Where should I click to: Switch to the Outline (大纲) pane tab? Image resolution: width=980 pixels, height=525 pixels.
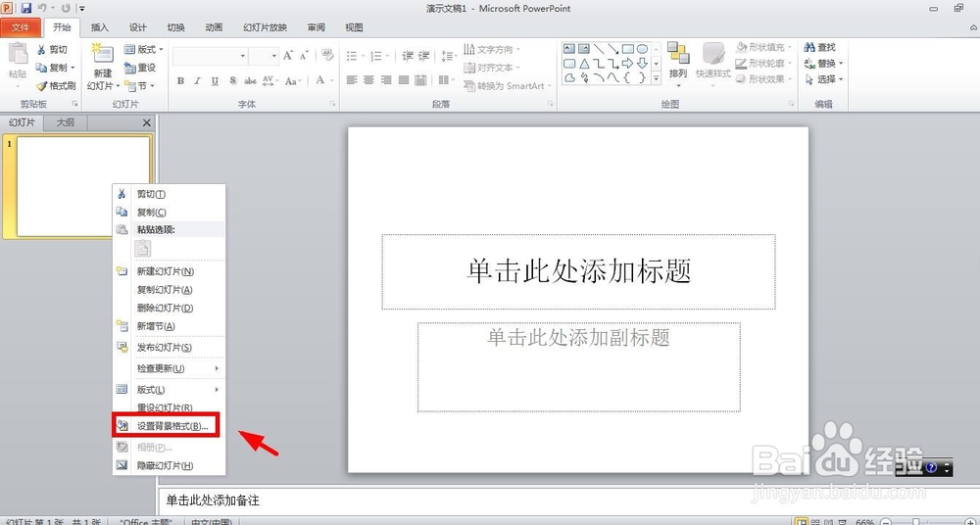[x=66, y=123]
